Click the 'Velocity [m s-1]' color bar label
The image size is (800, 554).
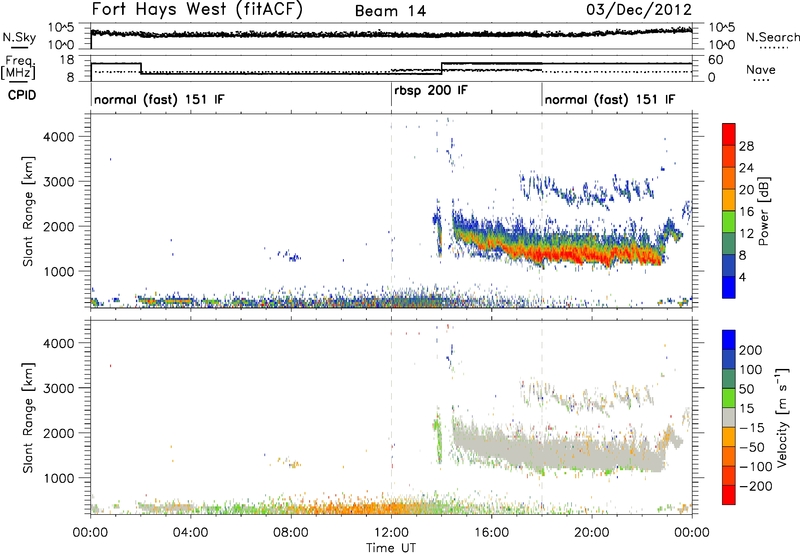[x=782, y=417]
